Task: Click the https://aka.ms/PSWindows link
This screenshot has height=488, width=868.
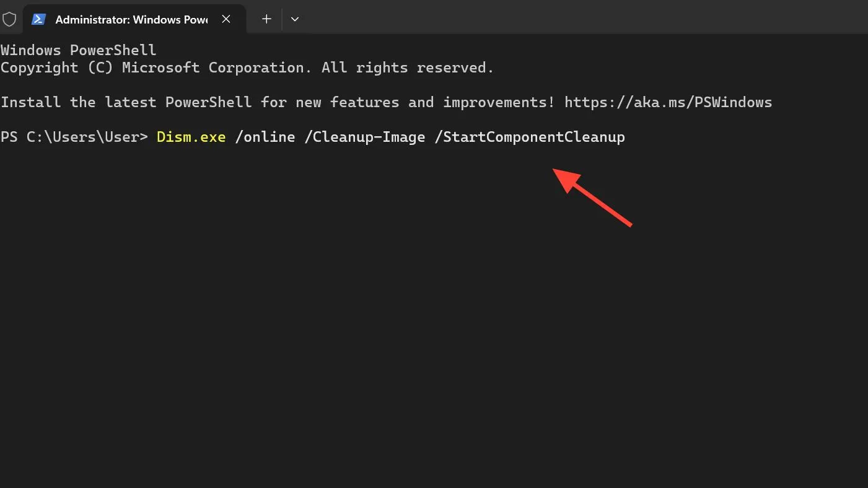Action: point(668,102)
